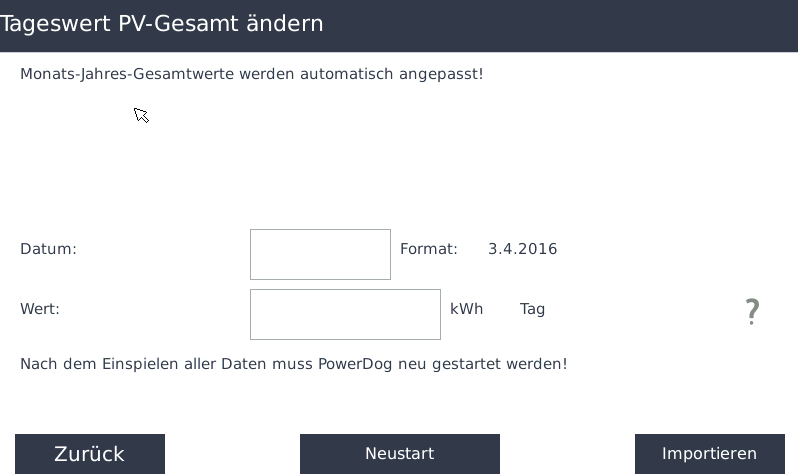Image resolution: width=798 pixels, height=475 pixels.
Task: Click the word Tageswert in the title
Action: click(55, 24)
